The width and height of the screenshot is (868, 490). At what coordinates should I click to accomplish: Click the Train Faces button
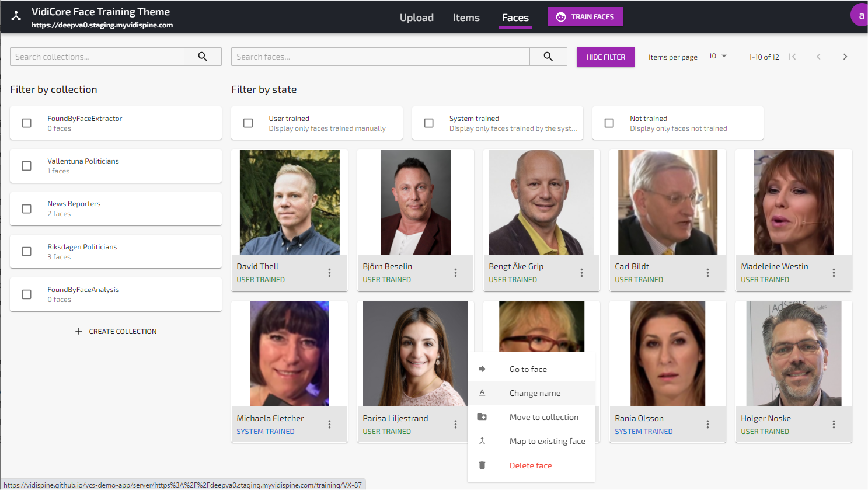click(585, 17)
